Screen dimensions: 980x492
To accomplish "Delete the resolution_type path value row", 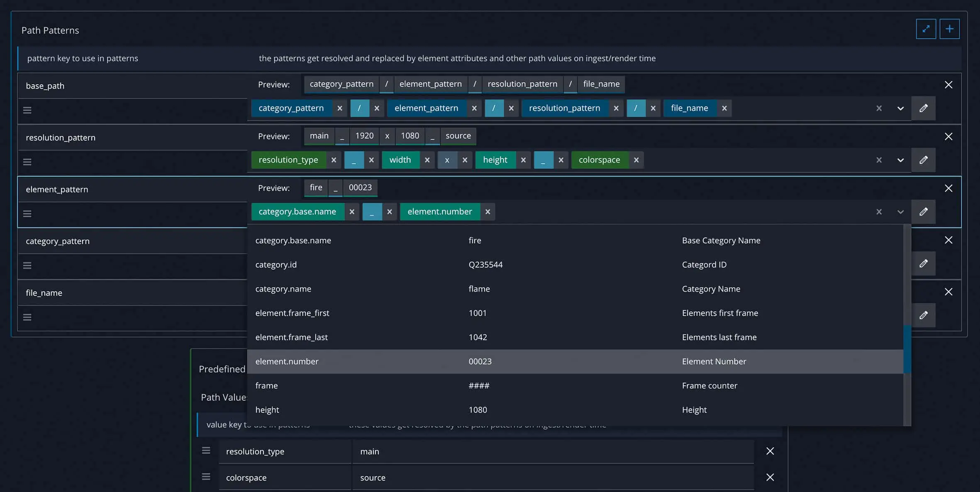I will (x=770, y=451).
